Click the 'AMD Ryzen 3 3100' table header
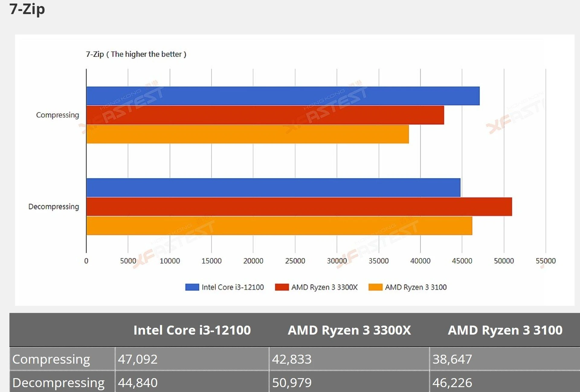Image resolution: width=580 pixels, height=392 pixels. [505, 330]
